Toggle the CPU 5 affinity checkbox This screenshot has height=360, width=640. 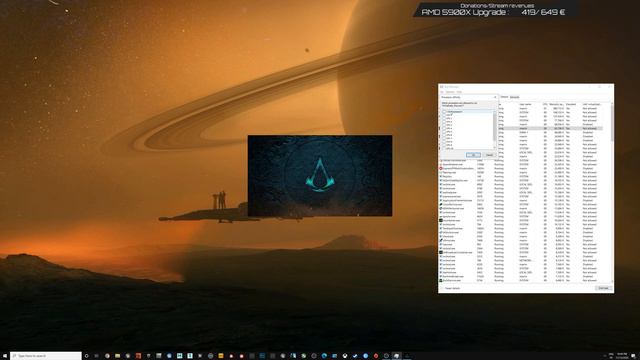444,132
